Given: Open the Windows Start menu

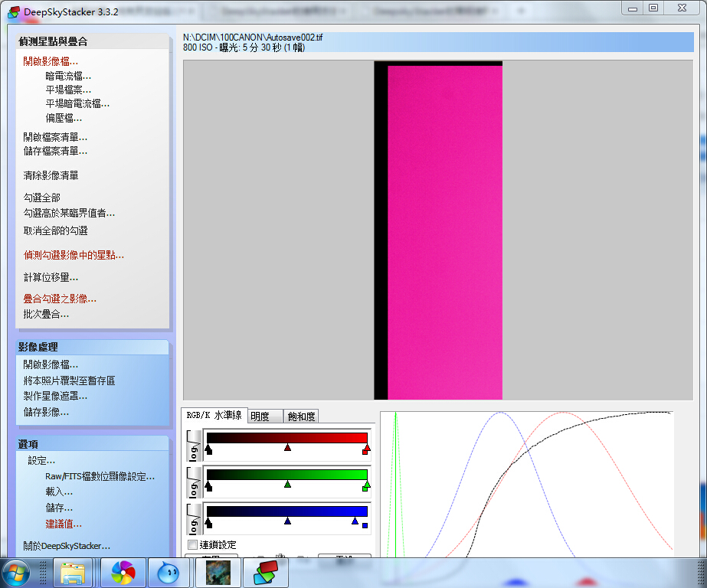Looking at the screenshot, I should 16,573.
